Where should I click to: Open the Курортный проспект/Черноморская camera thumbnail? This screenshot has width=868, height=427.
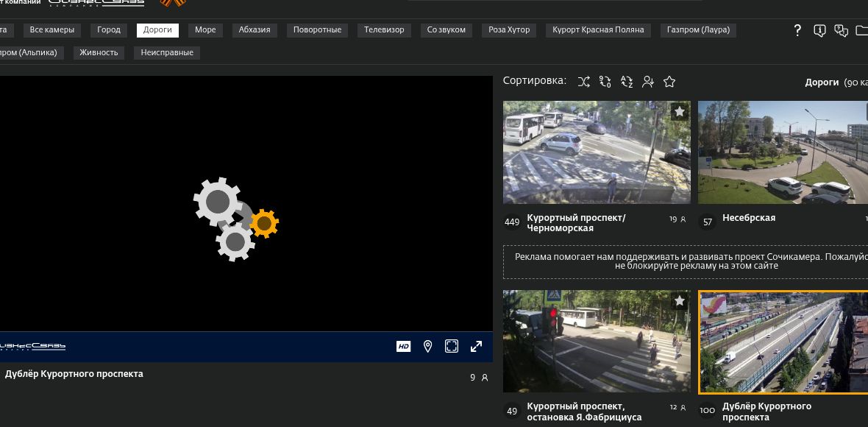tap(597, 152)
